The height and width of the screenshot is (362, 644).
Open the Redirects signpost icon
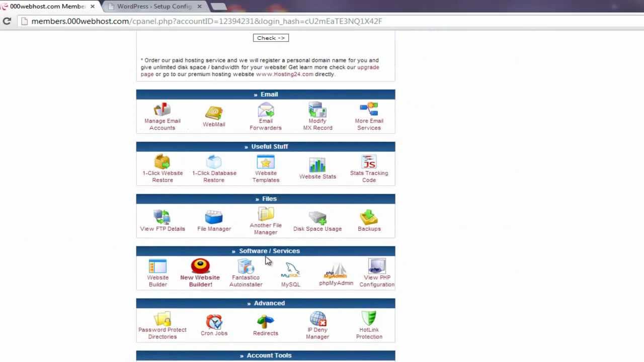coord(266,322)
